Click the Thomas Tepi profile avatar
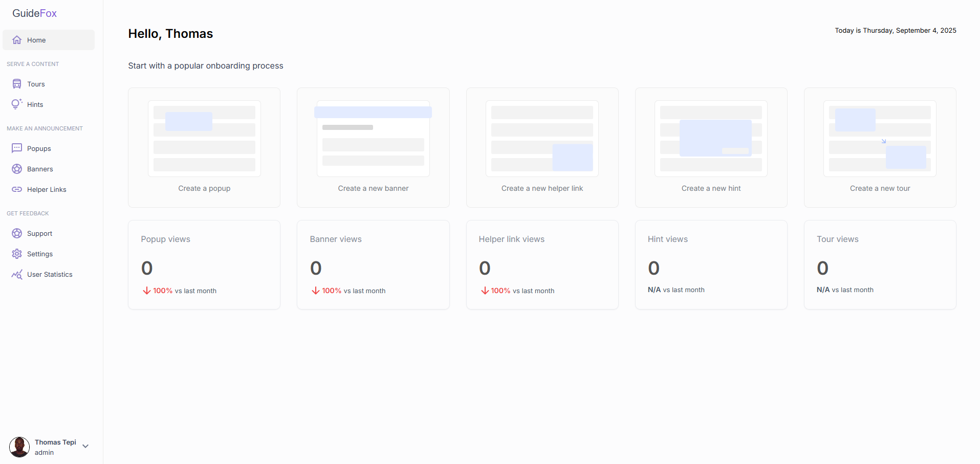Viewport: 980px width, 464px height. tap(19, 446)
